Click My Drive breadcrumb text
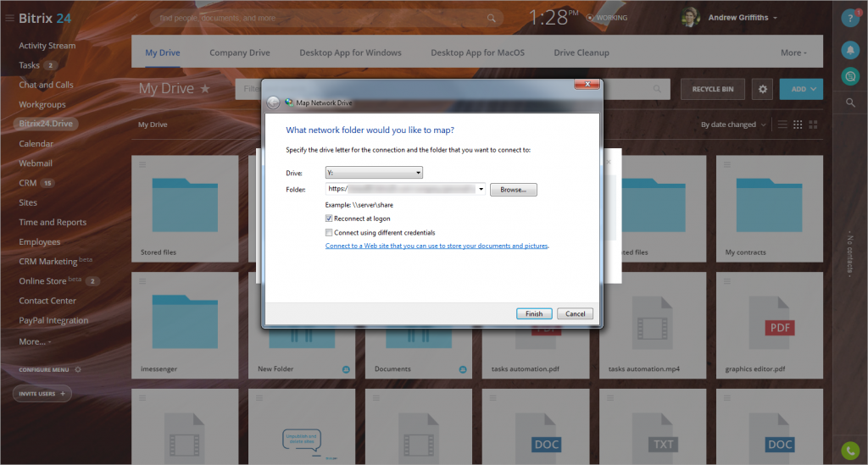The width and height of the screenshot is (868, 465). 153,125
